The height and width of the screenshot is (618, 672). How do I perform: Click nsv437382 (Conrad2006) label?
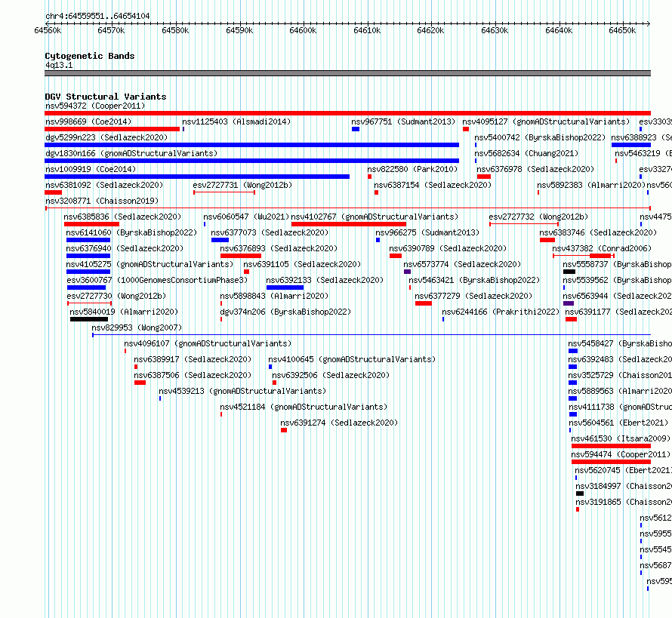(602, 248)
